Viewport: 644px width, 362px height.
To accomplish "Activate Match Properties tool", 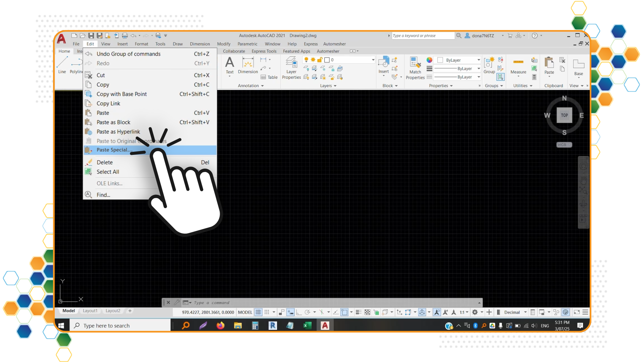I will [415, 68].
